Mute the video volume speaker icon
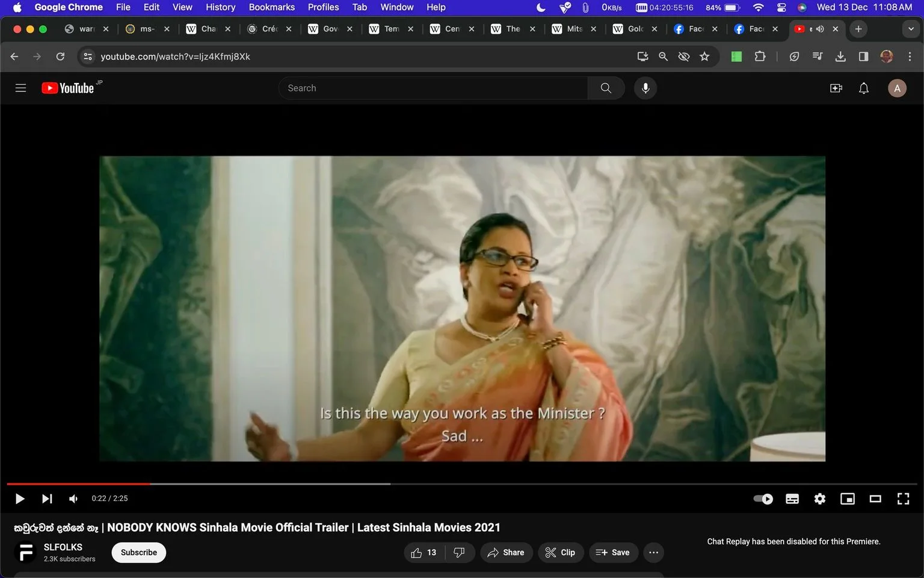 point(73,499)
